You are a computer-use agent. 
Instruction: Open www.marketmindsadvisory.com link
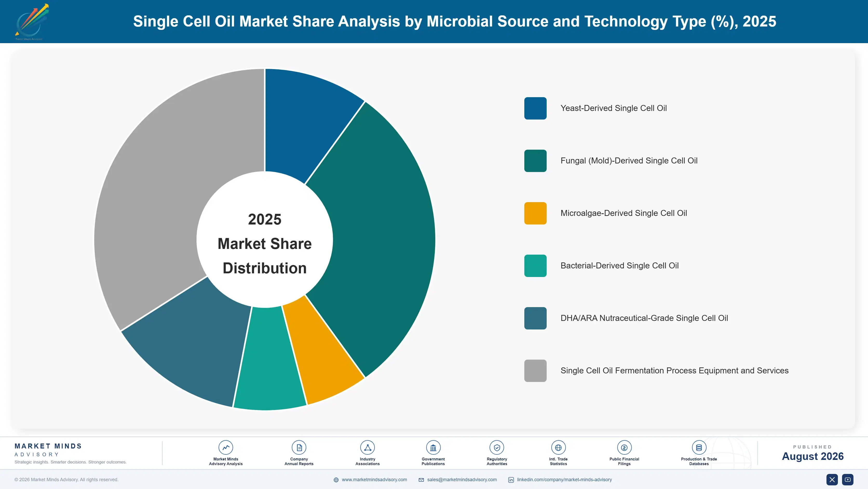(374, 480)
